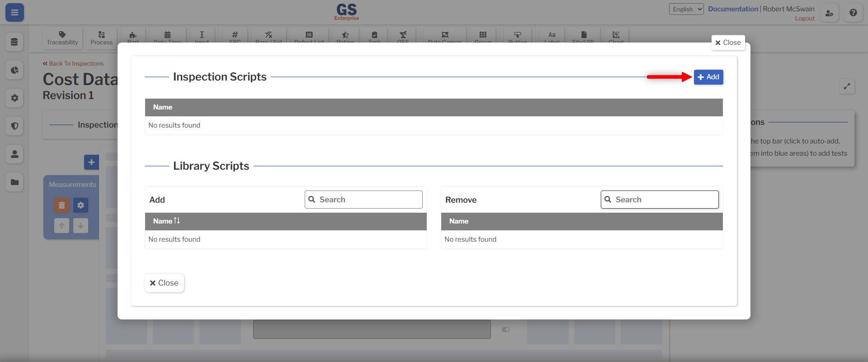The width and height of the screenshot is (868, 362).
Task: Open the database sidebar section
Action: pos(14,42)
